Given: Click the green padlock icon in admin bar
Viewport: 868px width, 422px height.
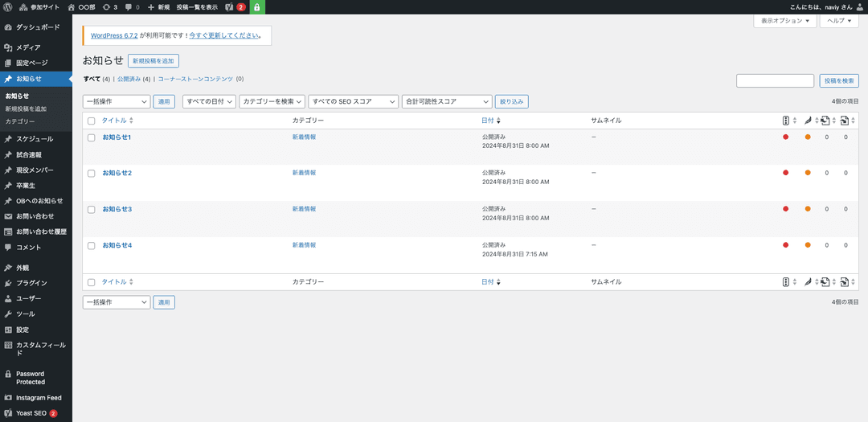Looking at the screenshot, I should pyautogui.click(x=257, y=7).
